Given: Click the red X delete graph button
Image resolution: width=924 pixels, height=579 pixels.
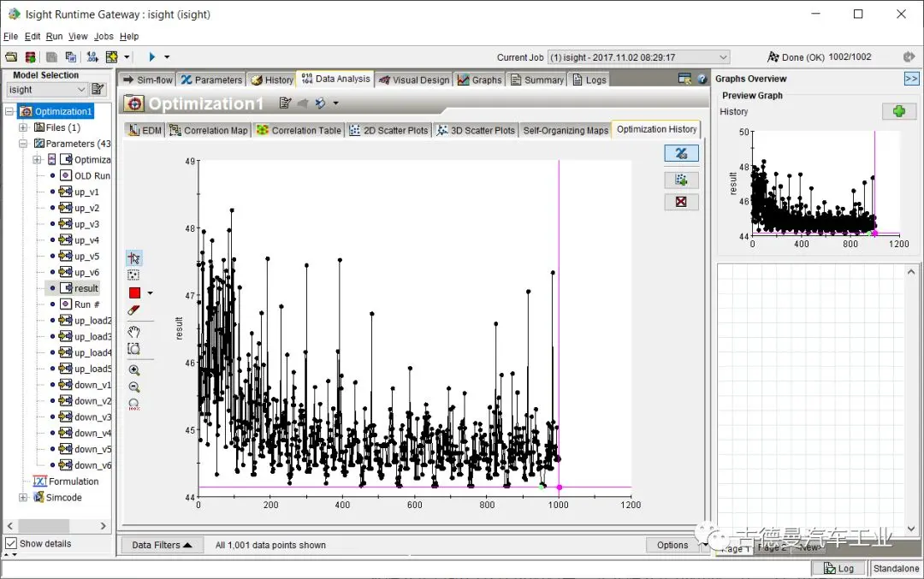Looking at the screenshot, I should (681, 202).
